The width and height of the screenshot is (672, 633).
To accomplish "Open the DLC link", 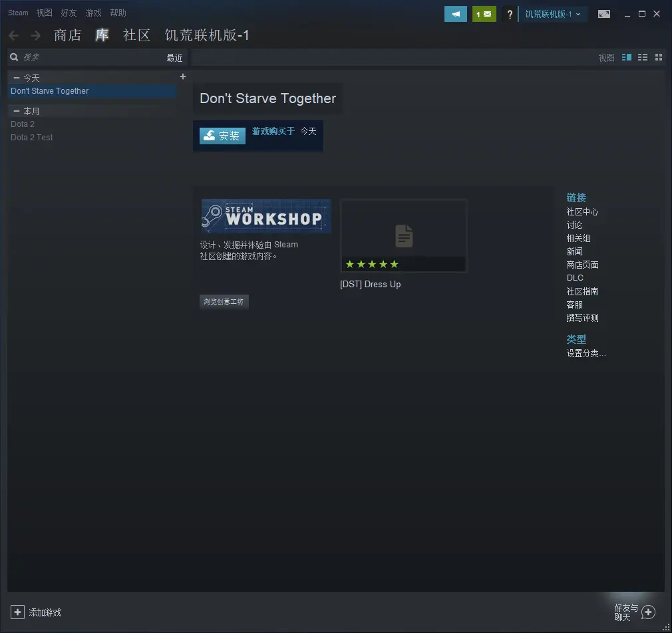I will click(575, 277).
